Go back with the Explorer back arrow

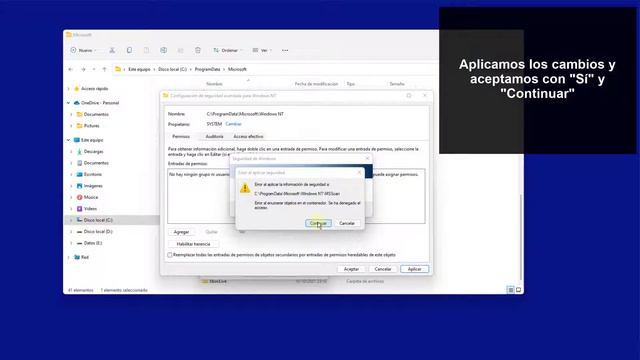coord(71,69)
